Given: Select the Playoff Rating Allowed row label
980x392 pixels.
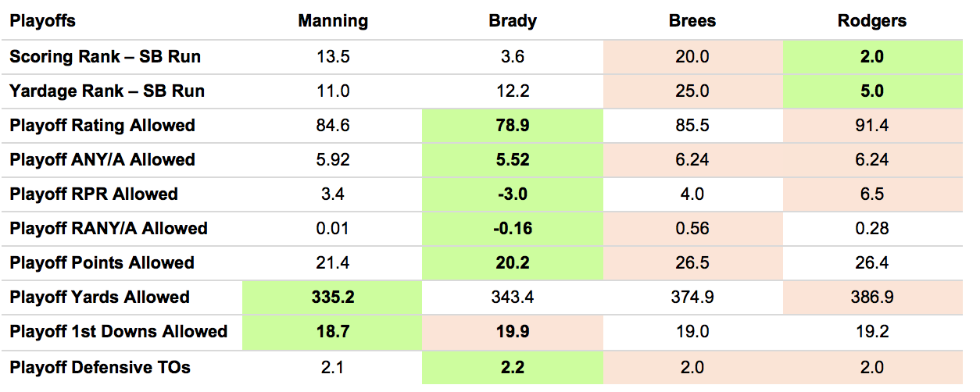Looking at the screenshot, I should tap(102, 126).
